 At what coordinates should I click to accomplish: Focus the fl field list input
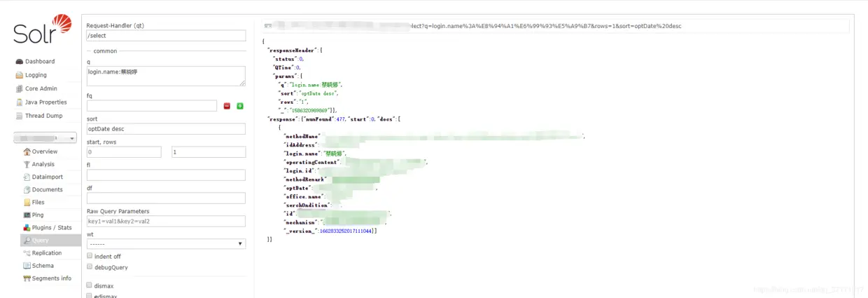166,175
